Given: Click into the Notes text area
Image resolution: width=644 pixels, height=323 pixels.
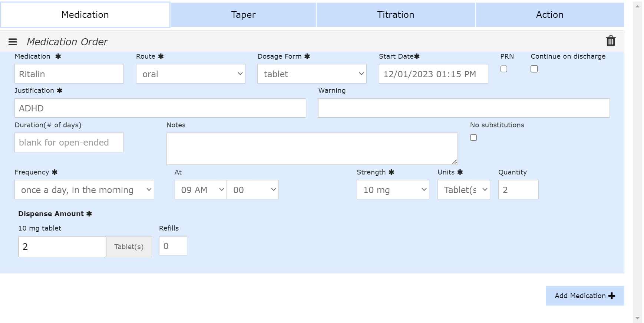Looking at the screenshot, I should tap(312, 149).
